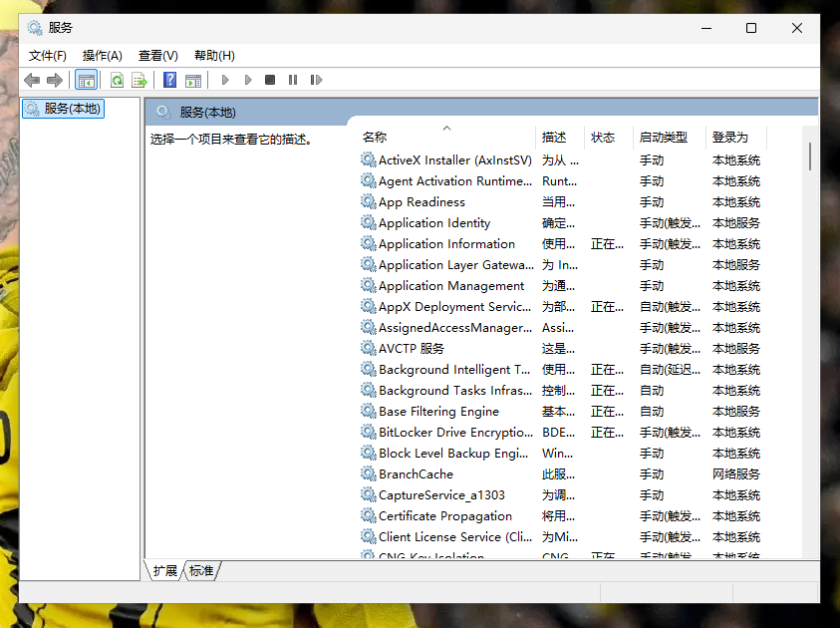Screen dimensions: 840x628
Task: Click the second Start play icon
Action: [247, 80]
